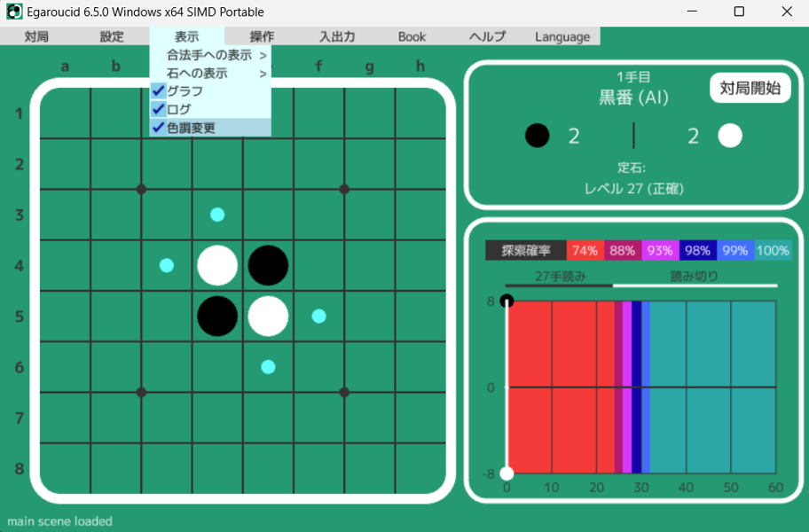Open the ヘルプ menu
This screenshot has width=809, height=532.
click(x=487, y=36)
